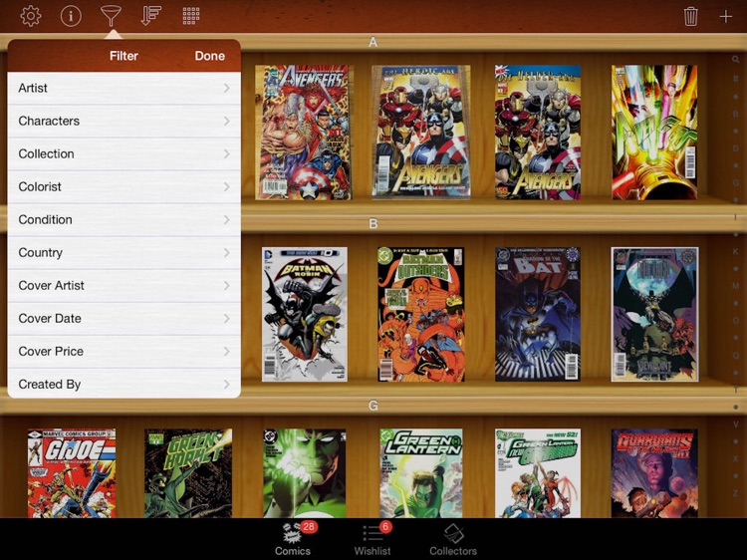This screenshot has height=560, width=747.
Task: Expand the Country filter chevron
Action: click(227, 252)
